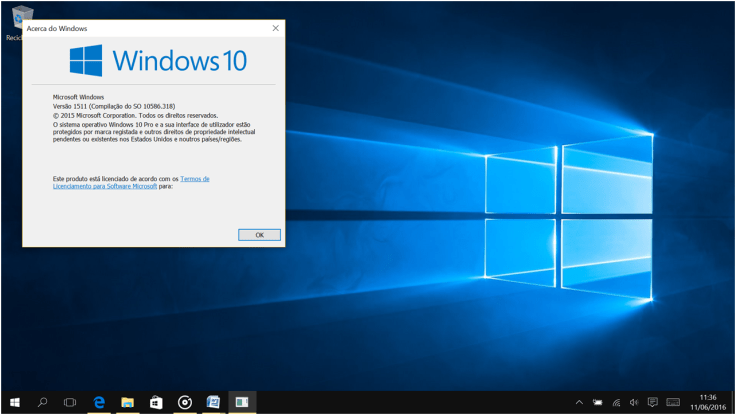This screenshot has height=415, width=736.
Task: Open File Explorer from the taskbar
Action: click(128, 402)
